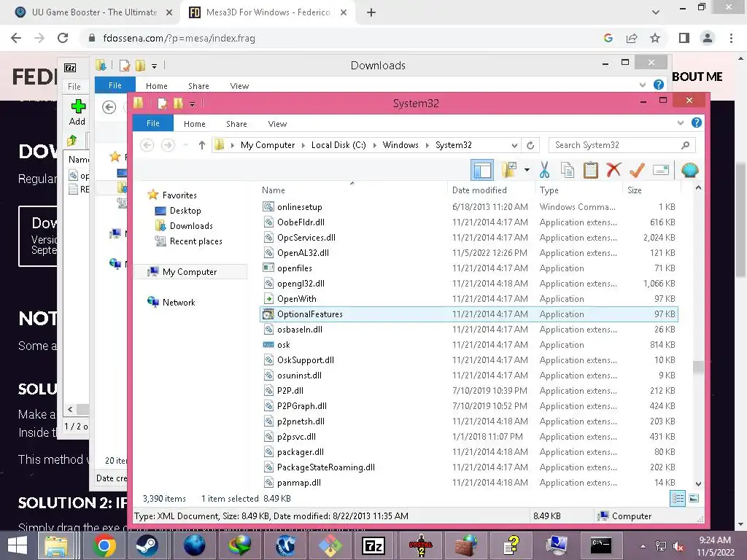Click the Chrome address bar URL
The width and height of the screenshot is (747, 560).
click(179, 38)
